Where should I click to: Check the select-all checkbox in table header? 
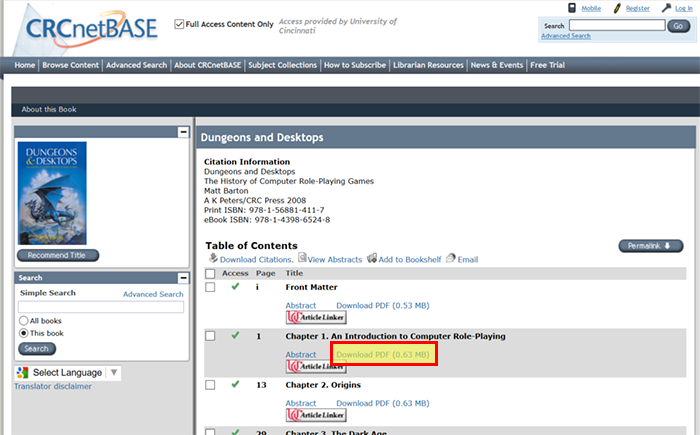(x=210, y=274)
